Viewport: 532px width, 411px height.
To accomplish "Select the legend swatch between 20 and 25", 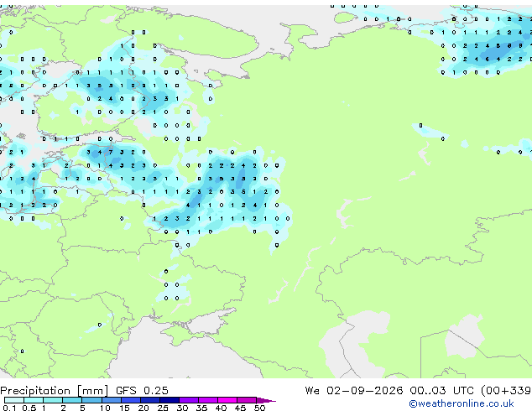I will click(149, 400).
